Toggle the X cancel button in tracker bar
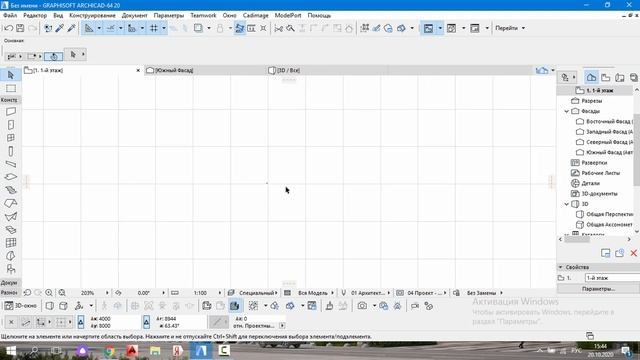This screenshot has width=640, height=360. coord(11,322)
